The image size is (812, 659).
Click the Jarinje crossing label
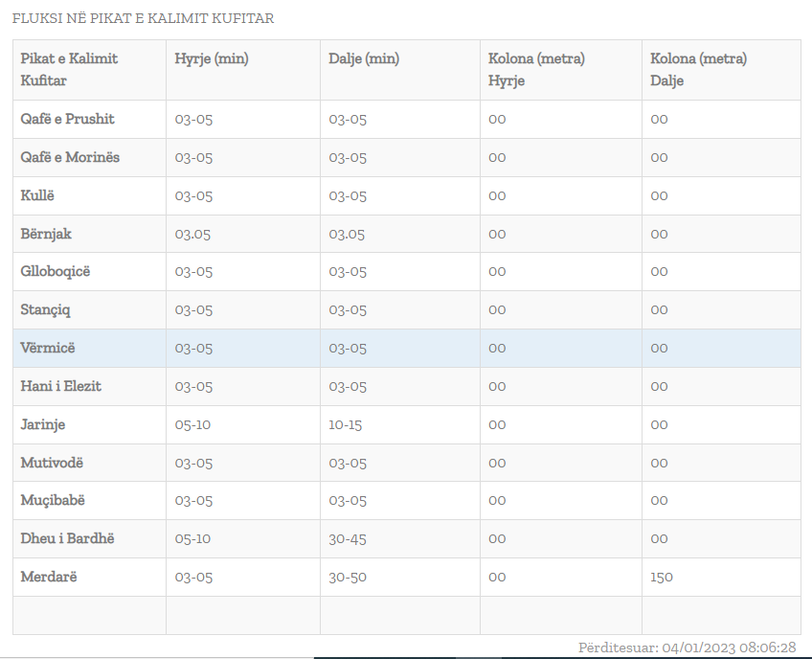[43, 424]
